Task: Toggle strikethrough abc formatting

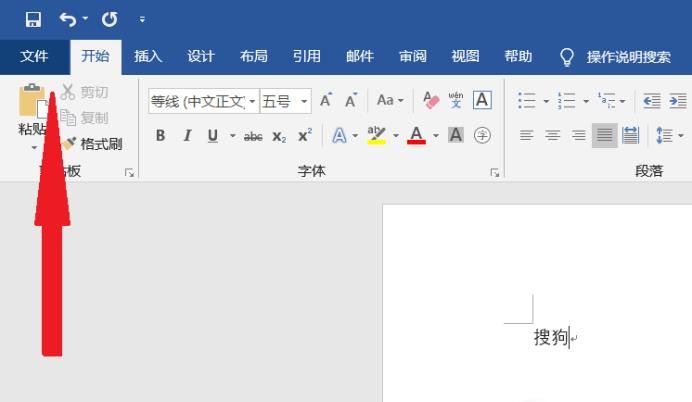Action: [x=253, y=136]
